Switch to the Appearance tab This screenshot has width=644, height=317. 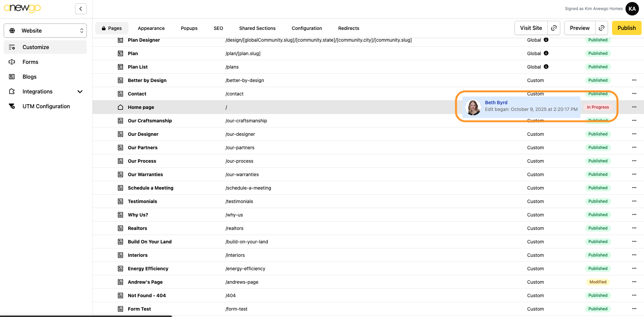[x=151, y=28]
